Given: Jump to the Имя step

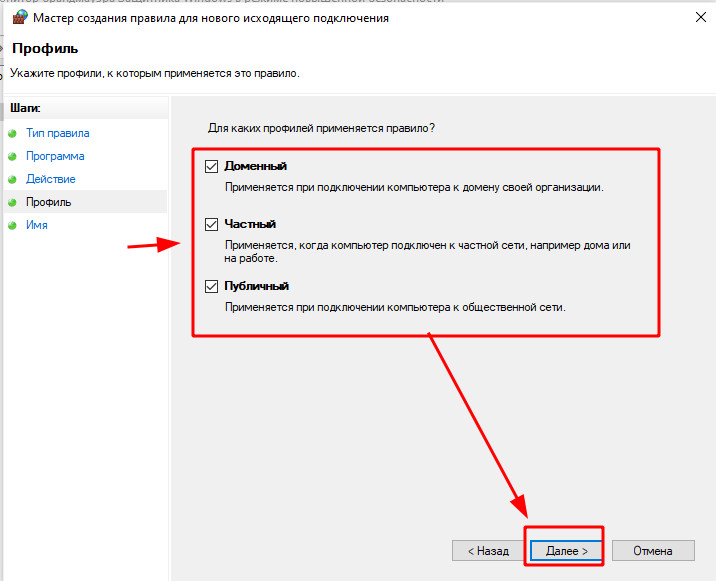Looking at the screenshot, I should [37, 225].
